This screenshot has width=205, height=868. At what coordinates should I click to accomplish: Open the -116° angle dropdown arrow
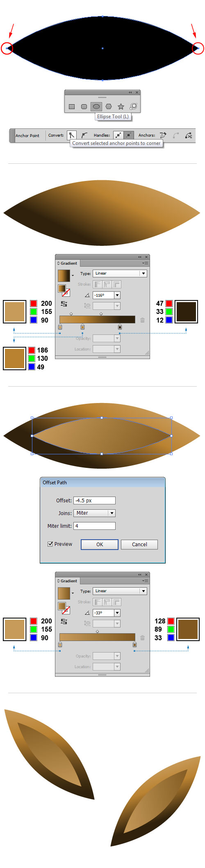point(117,295)
